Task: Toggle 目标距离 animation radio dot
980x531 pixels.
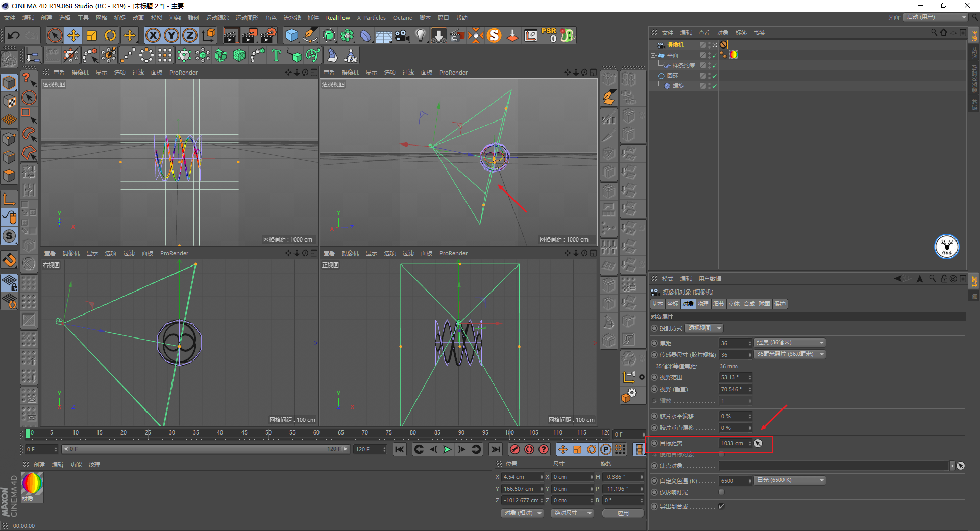Action: point(654,443)
